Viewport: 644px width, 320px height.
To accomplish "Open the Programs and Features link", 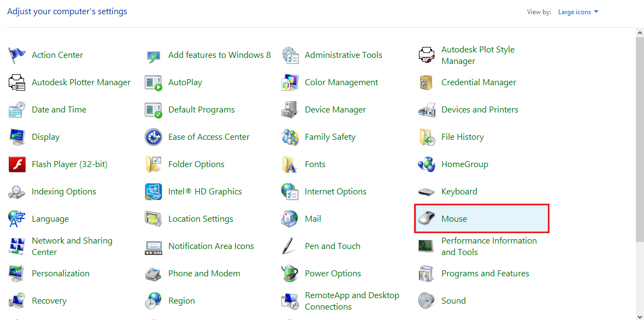I will pyautogui.click(x=485, y=274).
